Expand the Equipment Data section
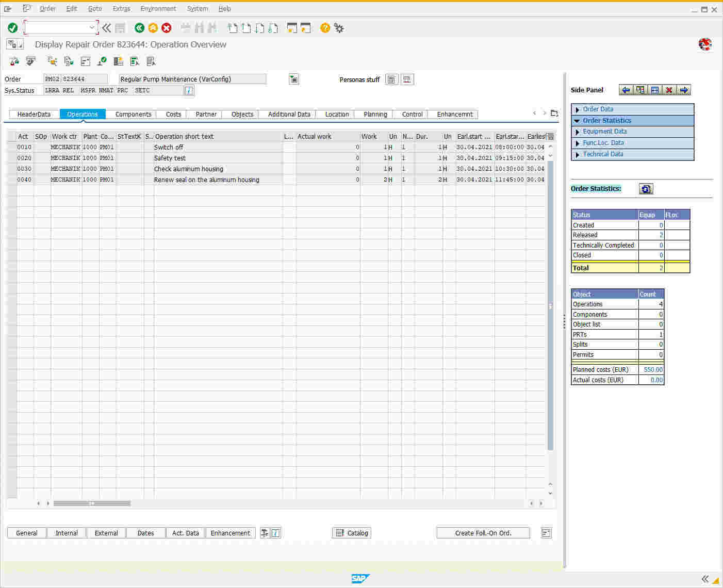This screenshot has width=723, height=588. 577,132
